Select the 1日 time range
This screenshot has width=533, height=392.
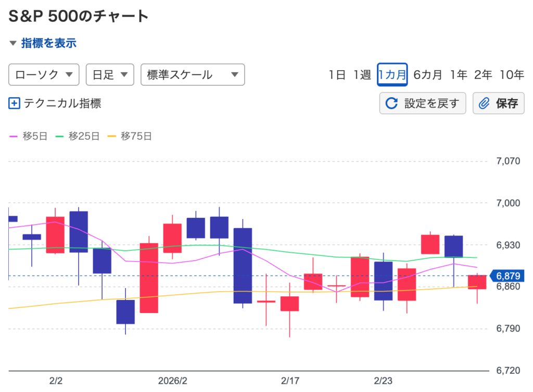[x=337, y=75]
